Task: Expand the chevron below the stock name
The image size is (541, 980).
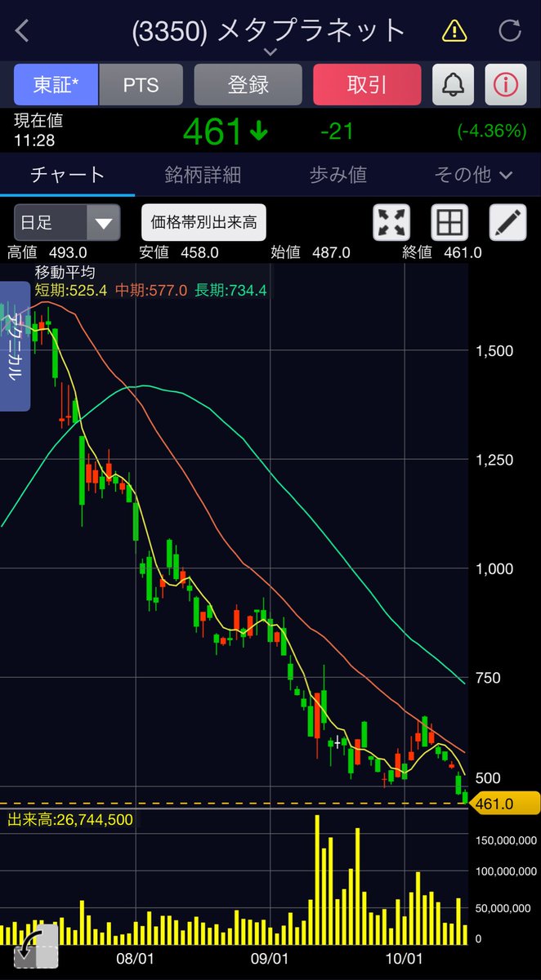Action: [270, 51]
